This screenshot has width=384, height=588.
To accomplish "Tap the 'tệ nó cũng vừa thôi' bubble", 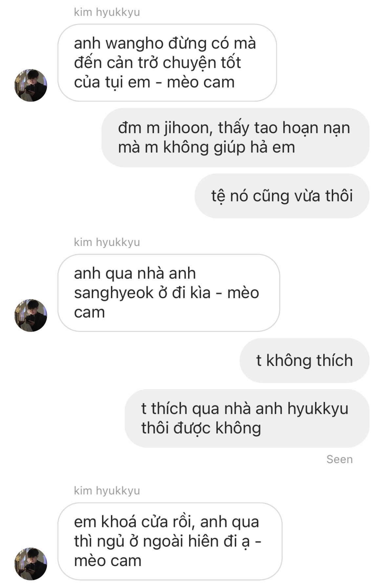I will tap(282, 196).
